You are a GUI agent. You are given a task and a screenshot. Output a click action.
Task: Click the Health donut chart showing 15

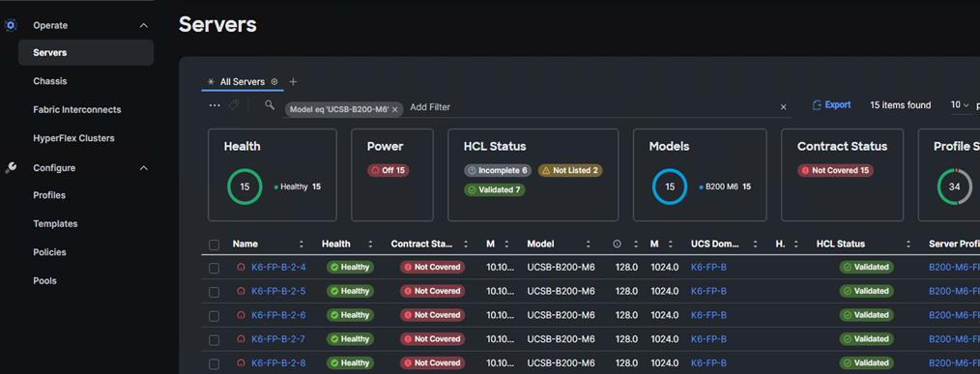coord(245,187)
